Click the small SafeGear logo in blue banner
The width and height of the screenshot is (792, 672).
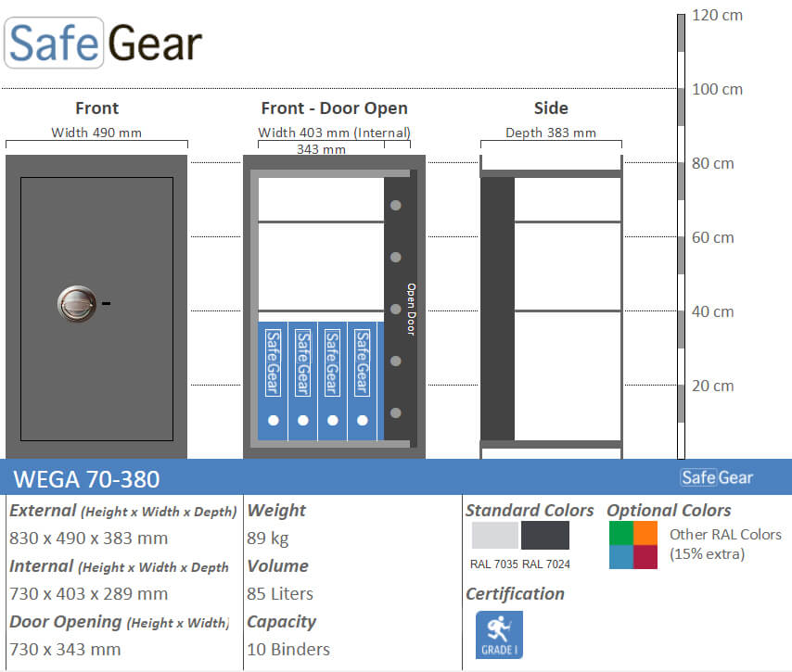pos(717,477)
